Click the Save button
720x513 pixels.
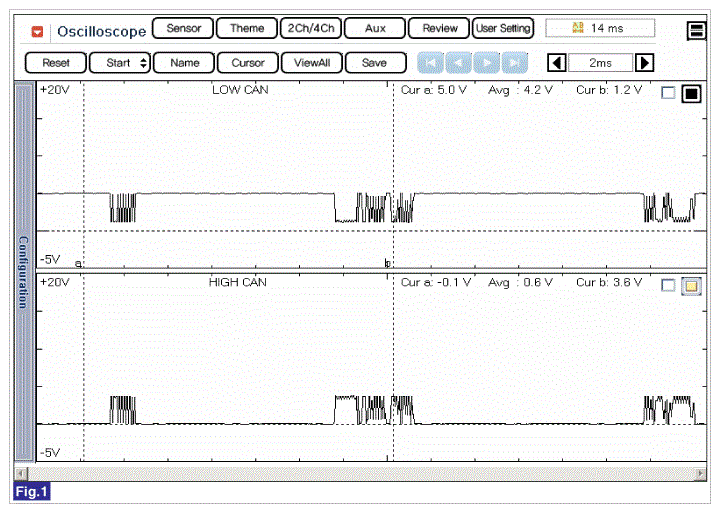pyautogui.click(x=374, y=63)
